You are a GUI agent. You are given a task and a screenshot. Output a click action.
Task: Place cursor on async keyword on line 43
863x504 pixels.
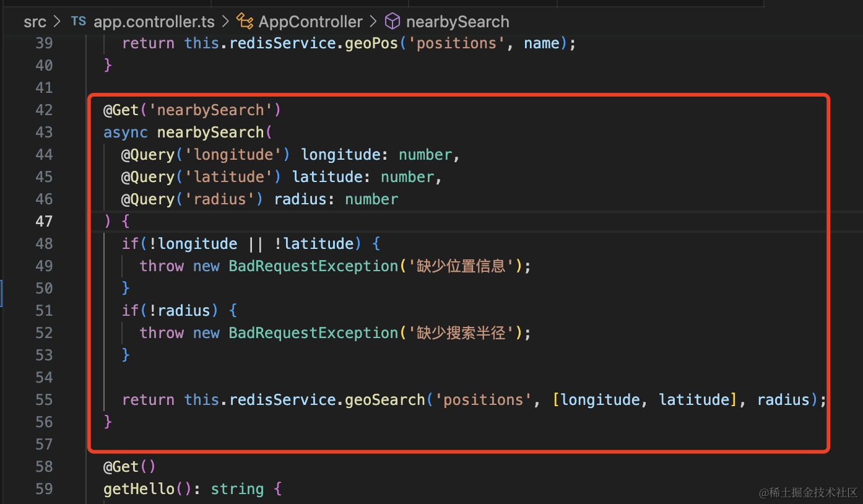tap(126, 132)
